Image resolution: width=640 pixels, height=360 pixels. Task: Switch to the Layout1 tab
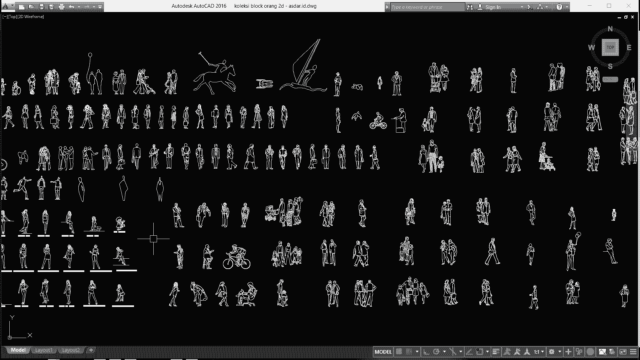point(43,350)
